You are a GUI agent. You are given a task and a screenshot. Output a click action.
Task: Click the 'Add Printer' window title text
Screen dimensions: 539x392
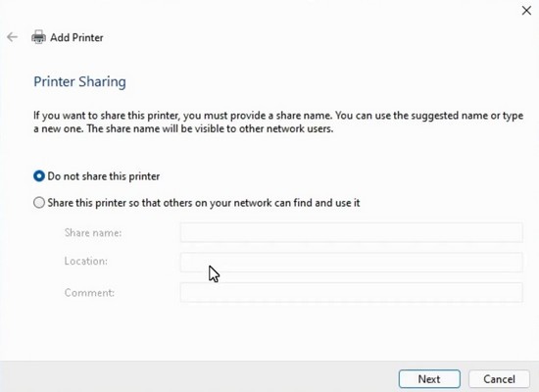coord(76,37)
